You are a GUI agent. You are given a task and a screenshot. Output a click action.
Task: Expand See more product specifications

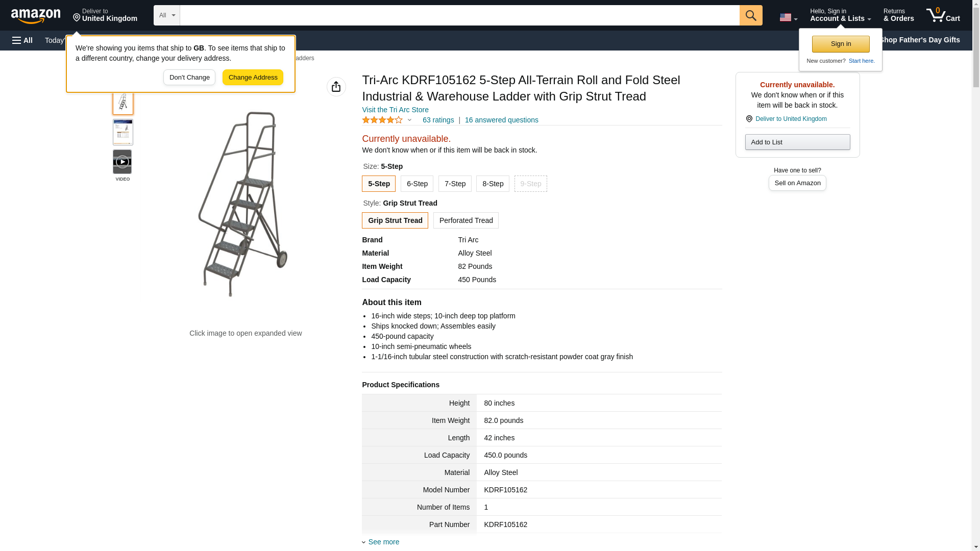pyautogui.click(x=383, y=542)
